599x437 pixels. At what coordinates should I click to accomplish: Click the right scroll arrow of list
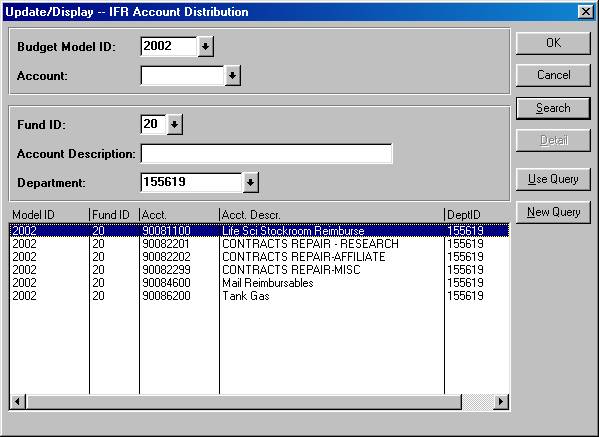point(501,401)
